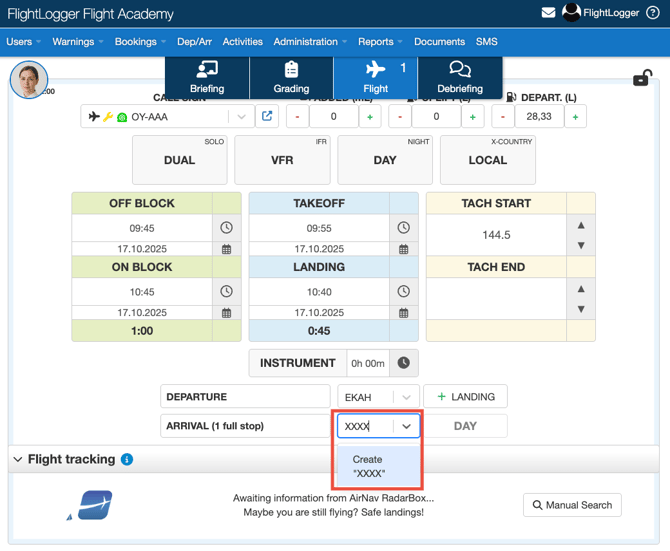Click the Flight tracking info icon
Screen dimensions: 670x551
[127, 460]
